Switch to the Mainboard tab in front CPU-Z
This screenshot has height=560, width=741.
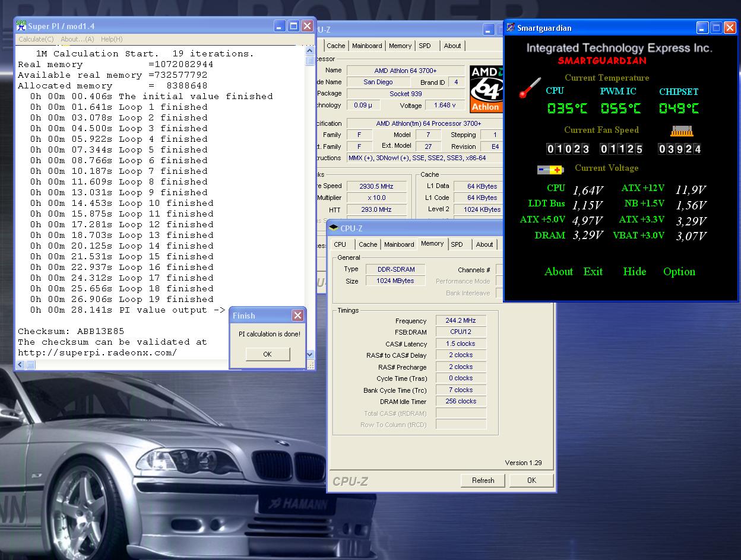point(399,244)
